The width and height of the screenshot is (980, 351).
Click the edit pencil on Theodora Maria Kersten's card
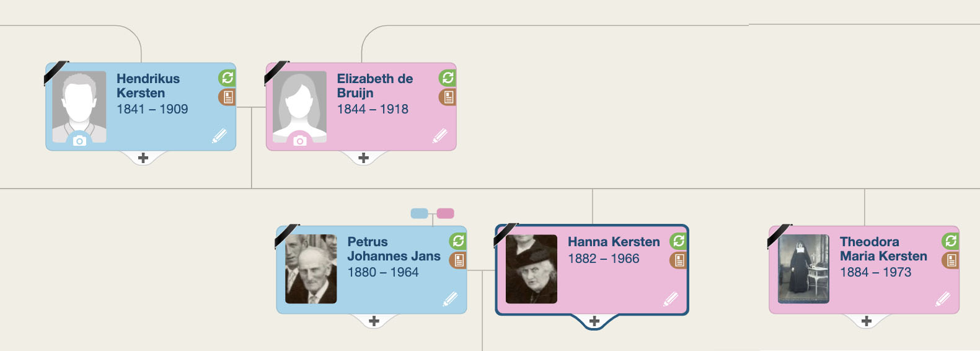[x=943, y=299]
